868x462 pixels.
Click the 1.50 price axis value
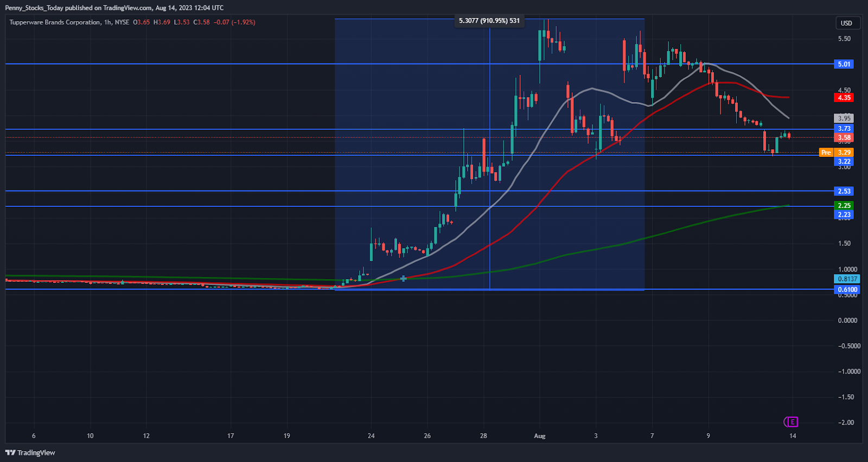pyautogui.click(x=844, y=244)
